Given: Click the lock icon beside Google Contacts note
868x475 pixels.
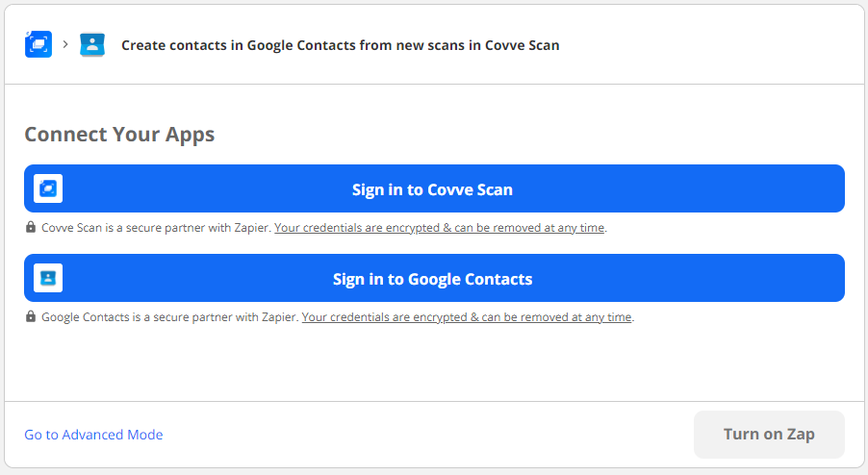Looking at the screenshot, I should tap(31, 317).
